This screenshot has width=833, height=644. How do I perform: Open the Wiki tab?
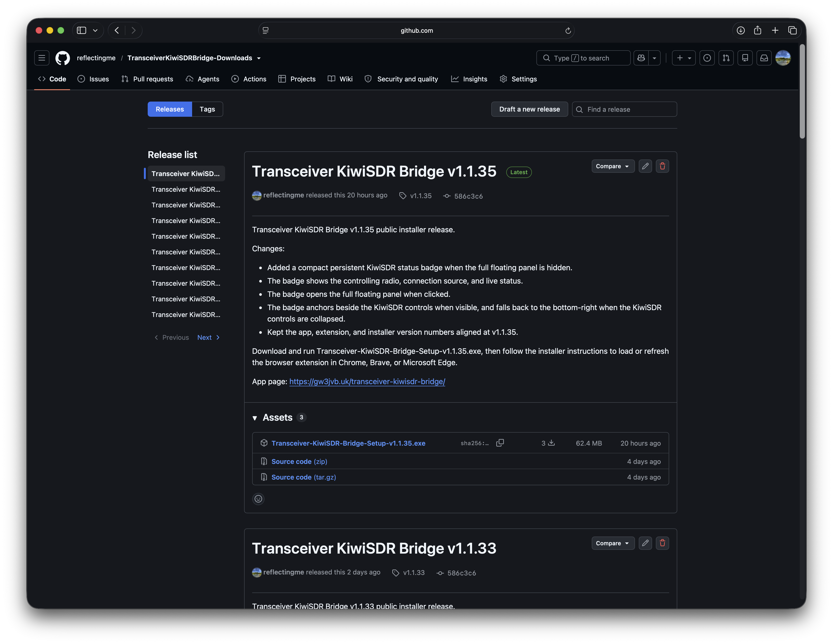coord(340,79)
